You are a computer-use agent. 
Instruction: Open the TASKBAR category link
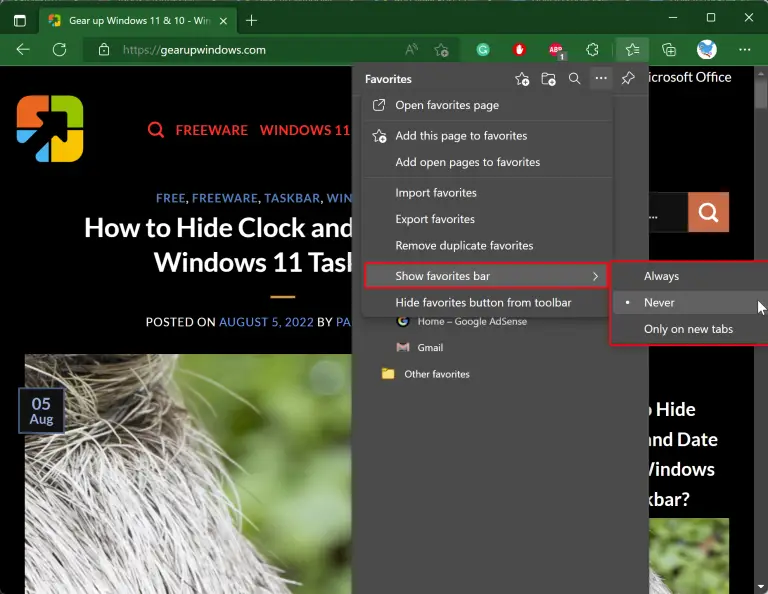pyautogui.click(x=292, y=198)
